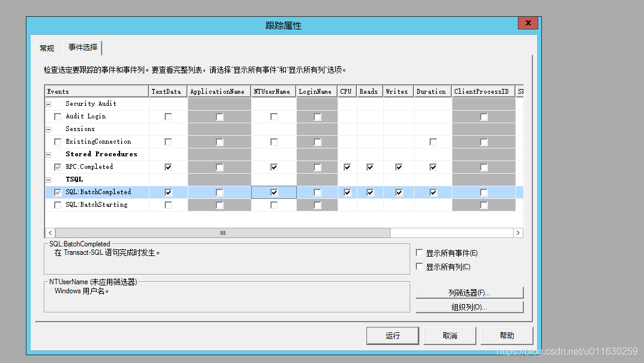The width and height of the screenshot is (644, 363).
Task: Toggle Writes for SQL:BatchCompleted
Action: click(x=399, y=192)
